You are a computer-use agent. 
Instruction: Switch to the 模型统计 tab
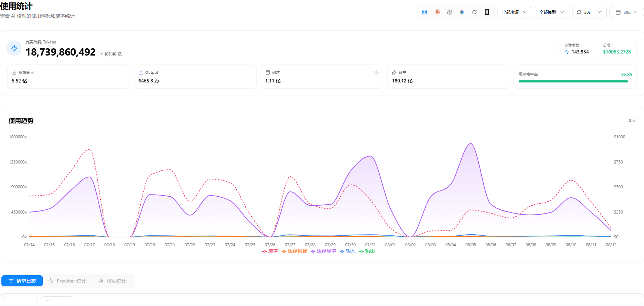112,281
